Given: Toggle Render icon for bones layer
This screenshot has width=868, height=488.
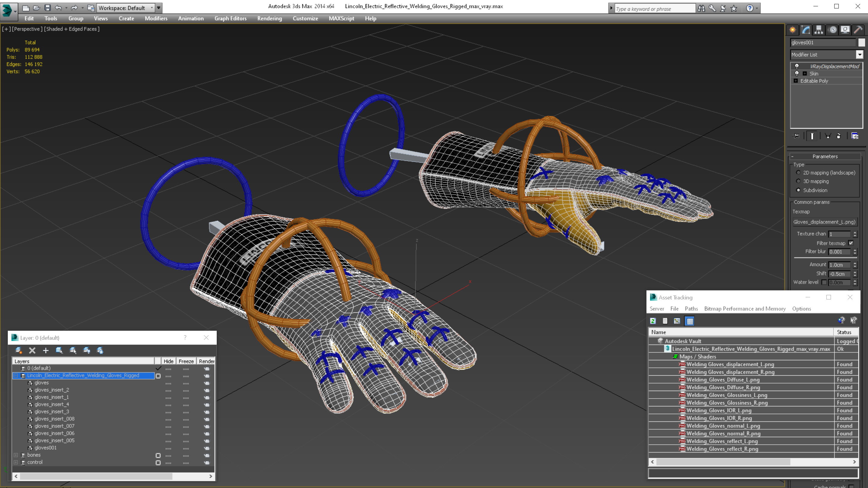Looking at the screenshot, I should click(206, 455).
